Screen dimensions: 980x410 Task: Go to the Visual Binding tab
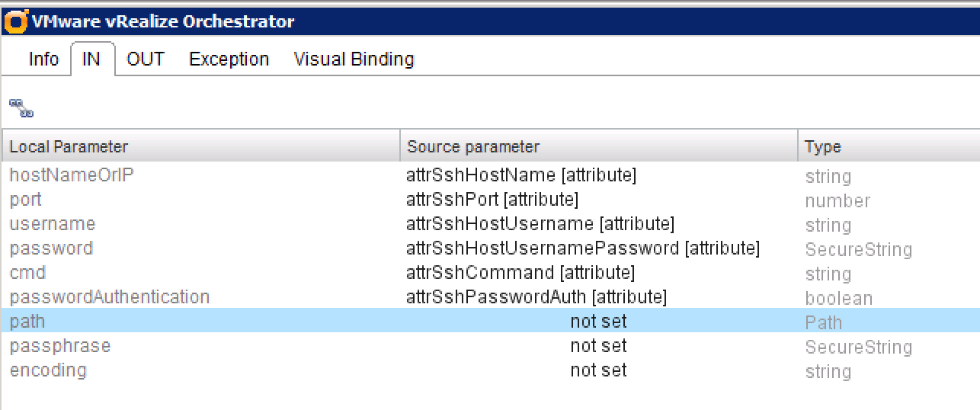point(354,59)
